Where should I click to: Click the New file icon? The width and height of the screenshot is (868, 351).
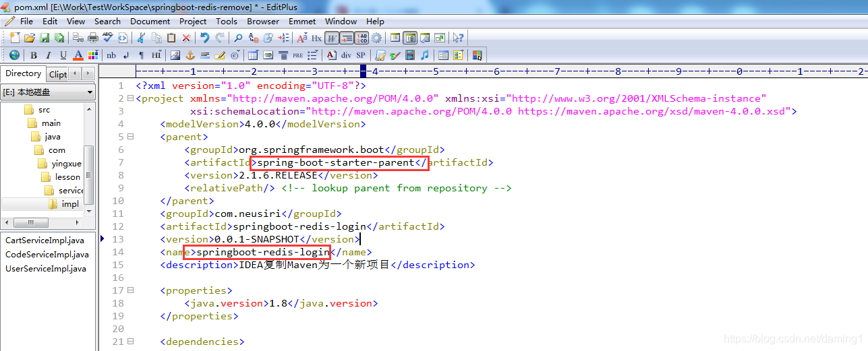[x=15, y=38]
